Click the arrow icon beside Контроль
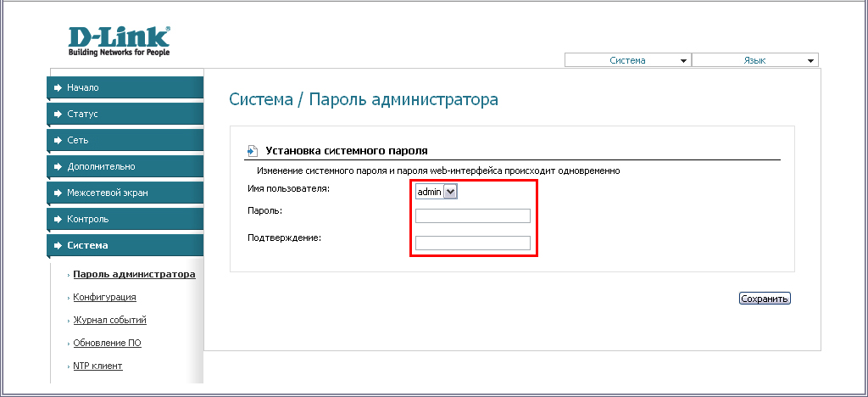 pos(58,219)
